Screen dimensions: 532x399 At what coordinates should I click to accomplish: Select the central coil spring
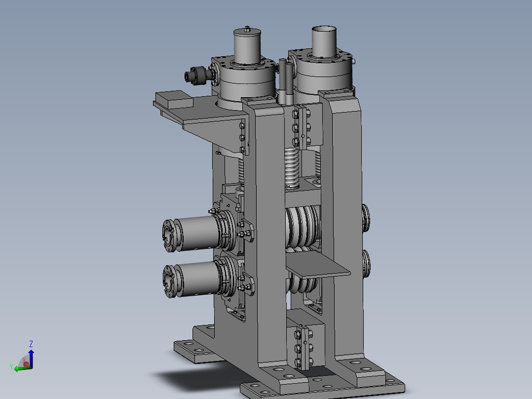tap(292, 168)
